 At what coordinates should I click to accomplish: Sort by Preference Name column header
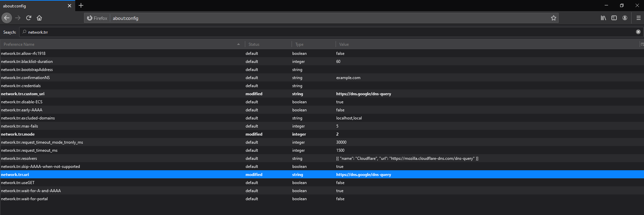coord(118,44)
